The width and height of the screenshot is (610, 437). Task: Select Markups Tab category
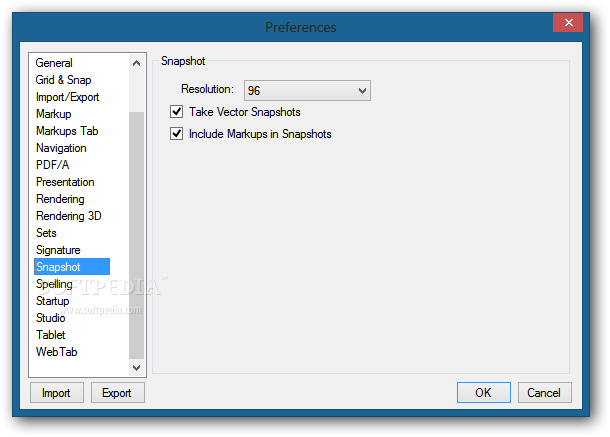(67, 131)
